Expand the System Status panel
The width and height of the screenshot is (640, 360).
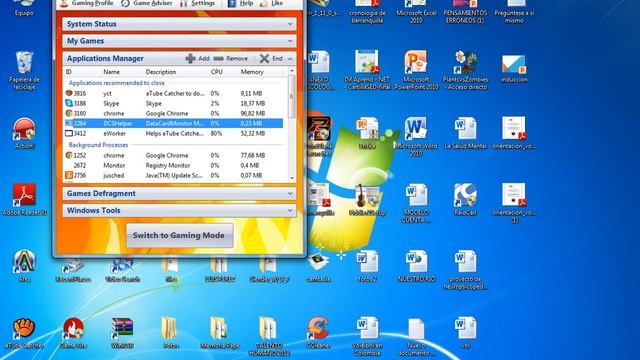point(179,24)
